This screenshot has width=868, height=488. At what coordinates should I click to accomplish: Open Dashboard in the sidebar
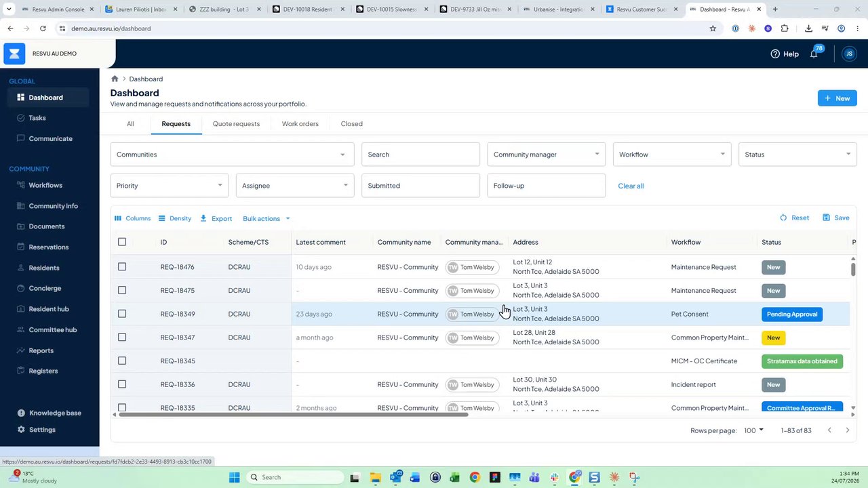click(x=45, y=98)
